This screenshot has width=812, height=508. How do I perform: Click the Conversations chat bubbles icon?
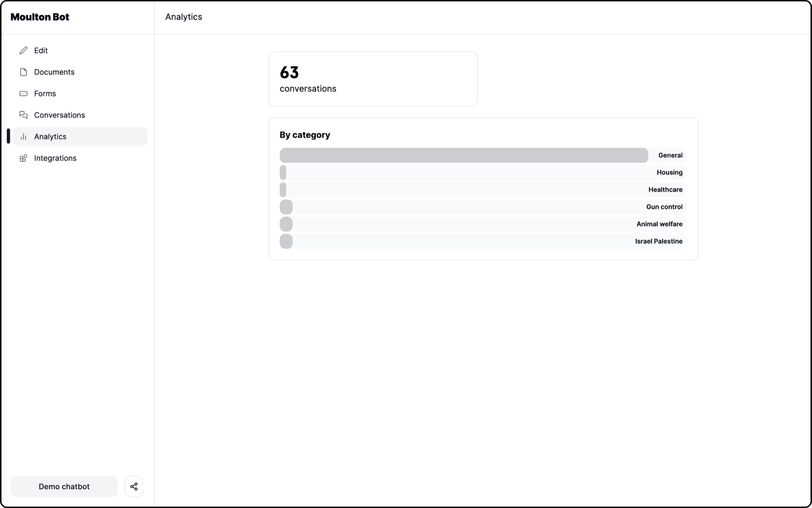click(24, 115)
